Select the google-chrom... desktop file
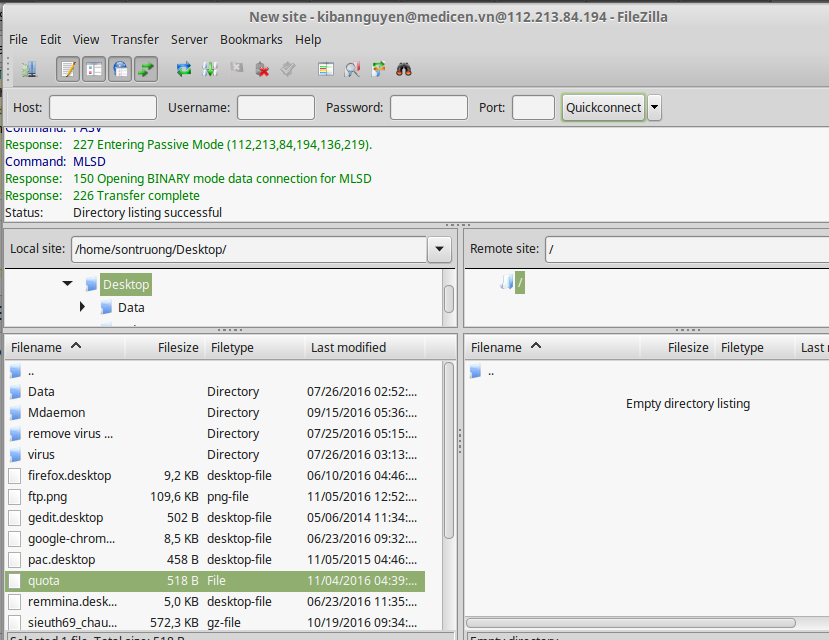 tap(215, 539)
